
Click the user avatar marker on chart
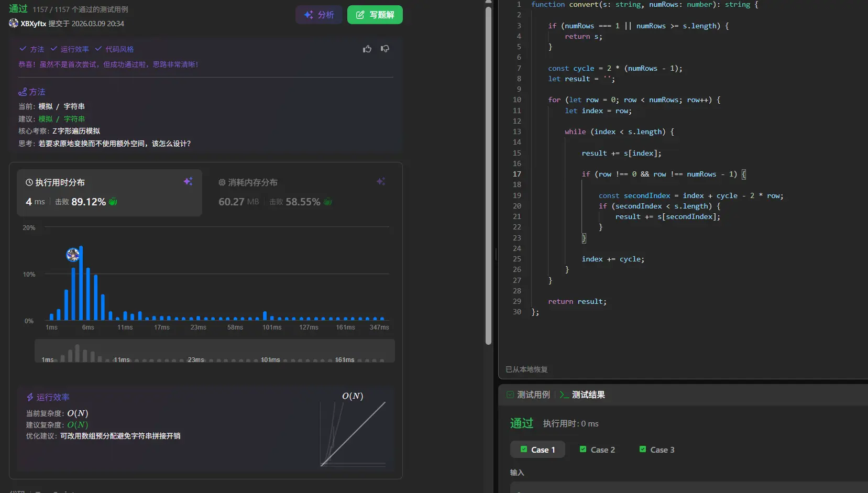pyautogui.click(x=73, y=255)
